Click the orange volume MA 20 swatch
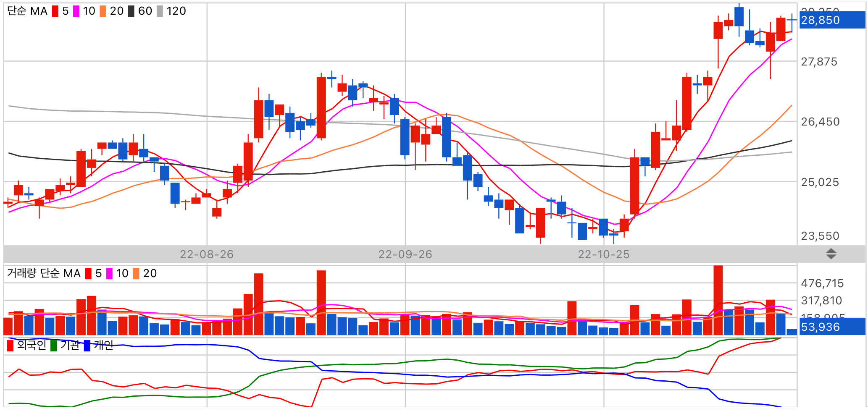Screen dimensions: 868x411 pyautogui.click(x=136, y=274)
